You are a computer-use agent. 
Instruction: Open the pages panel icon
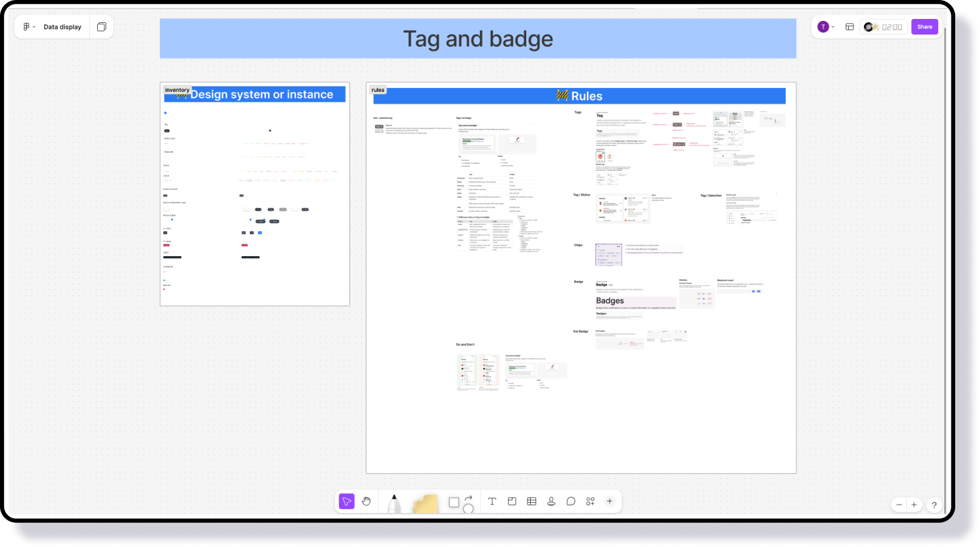coord(102,27)
